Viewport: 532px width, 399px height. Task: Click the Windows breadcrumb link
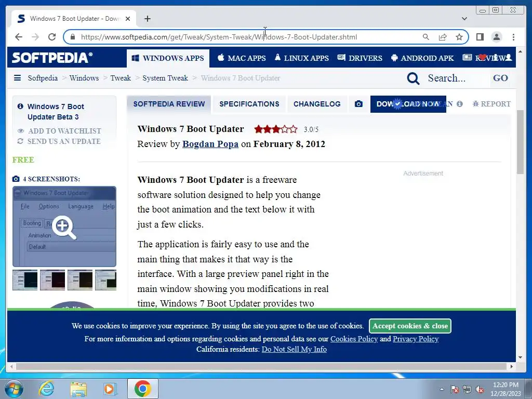click(84, 78)
